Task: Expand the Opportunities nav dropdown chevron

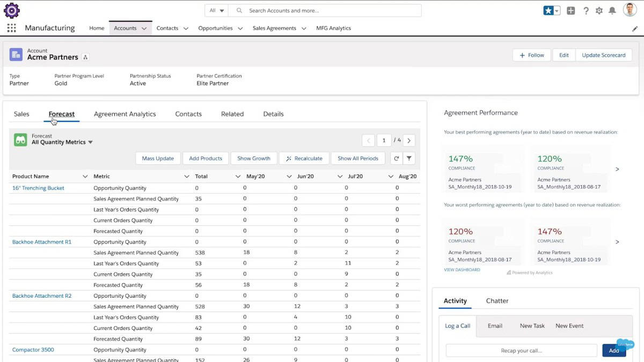Action: [x=240, y=28]
